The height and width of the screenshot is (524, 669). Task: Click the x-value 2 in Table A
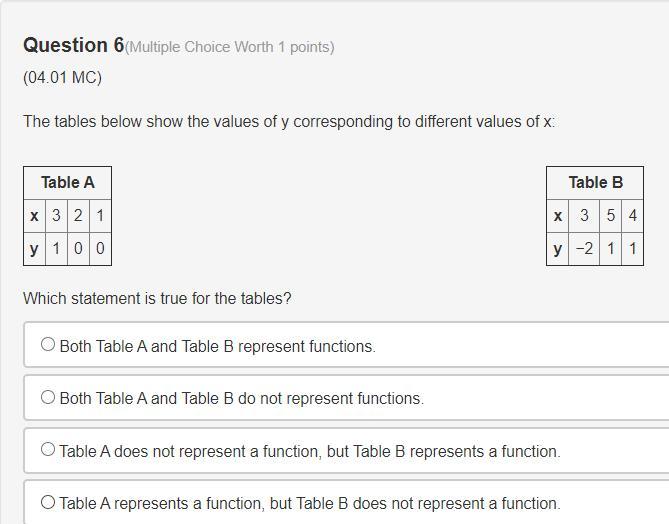point(78,215)
